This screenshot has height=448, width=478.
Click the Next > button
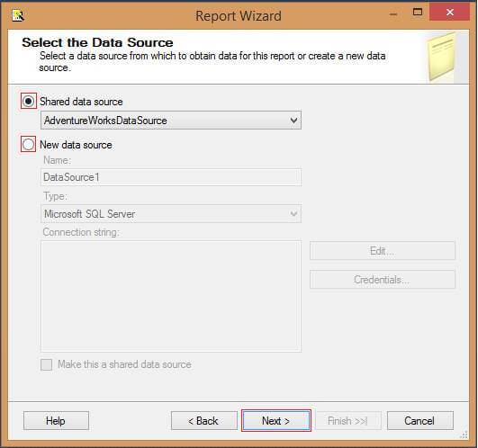pos(275,421)
